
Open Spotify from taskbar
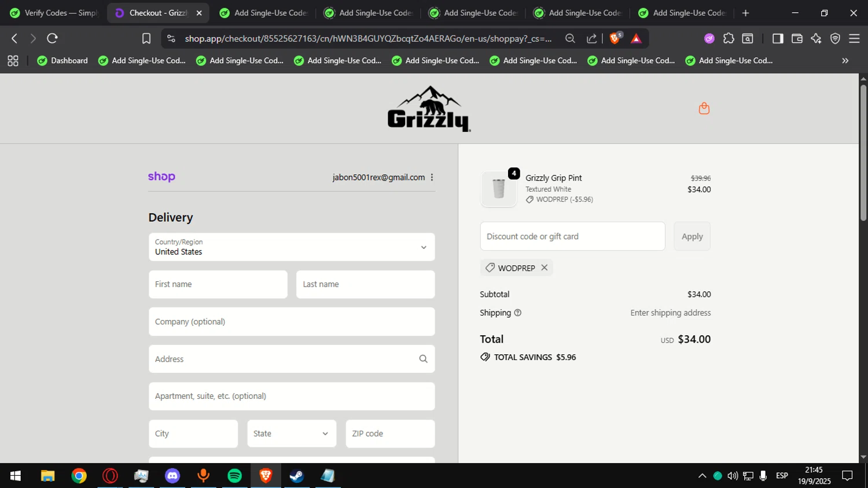234,476
